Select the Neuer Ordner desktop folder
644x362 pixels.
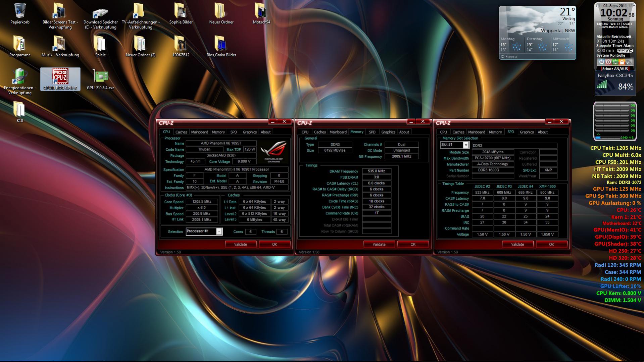point(221,13)
